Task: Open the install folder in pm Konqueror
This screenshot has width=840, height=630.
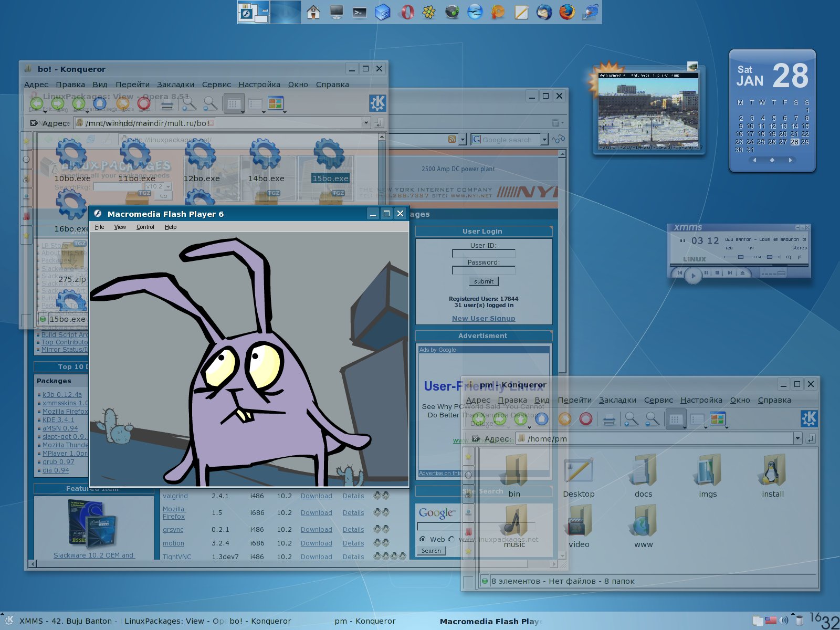Action: pyautogui.click(x=772, y=477)
